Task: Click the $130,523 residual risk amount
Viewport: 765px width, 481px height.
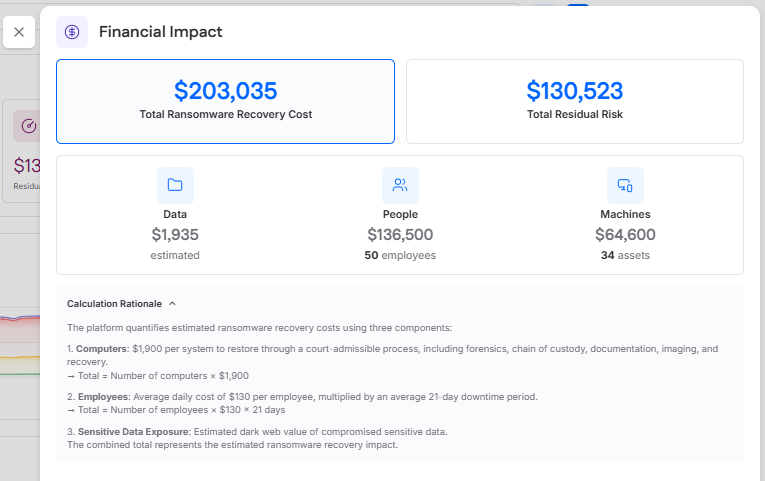Action: (x=575, y=91)
